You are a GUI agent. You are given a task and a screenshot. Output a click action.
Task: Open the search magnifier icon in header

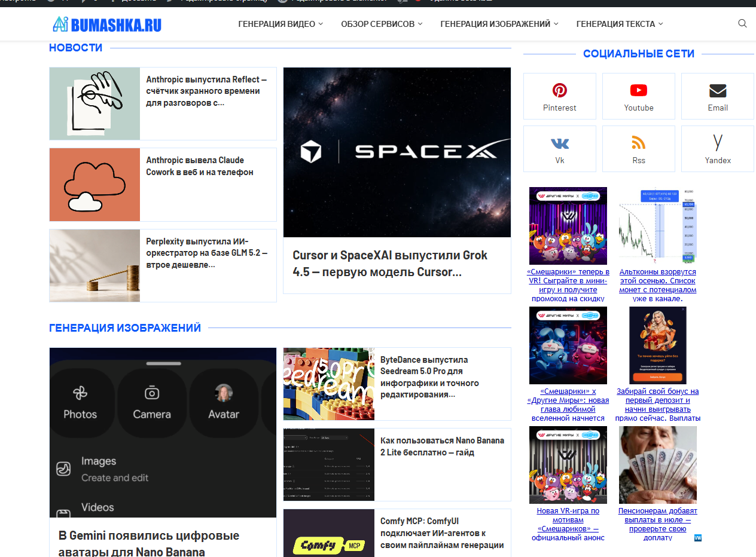tap(742, 24)
